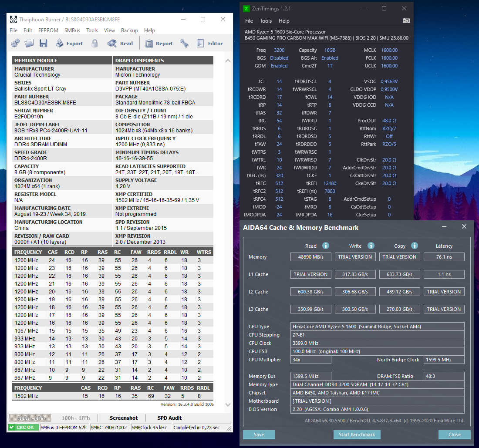Screen dimensions: 479x448
Task: Click the Write info icon in AIDA64
Action: click(371, 246)
